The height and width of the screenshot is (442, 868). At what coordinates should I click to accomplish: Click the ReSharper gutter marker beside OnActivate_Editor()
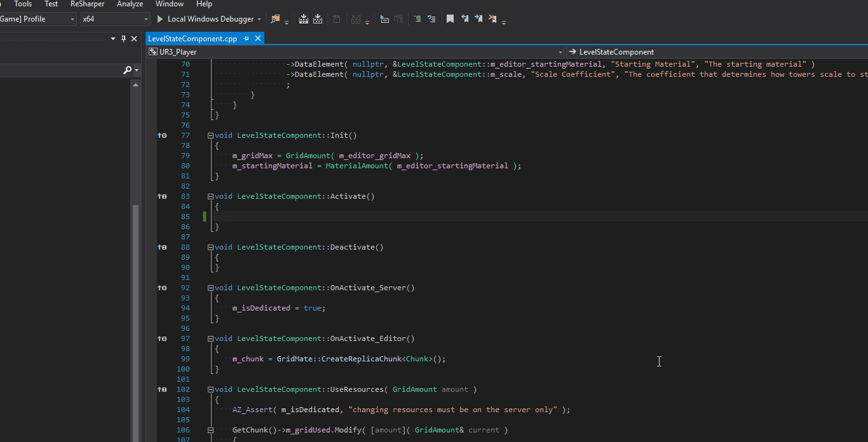[162, 338]
